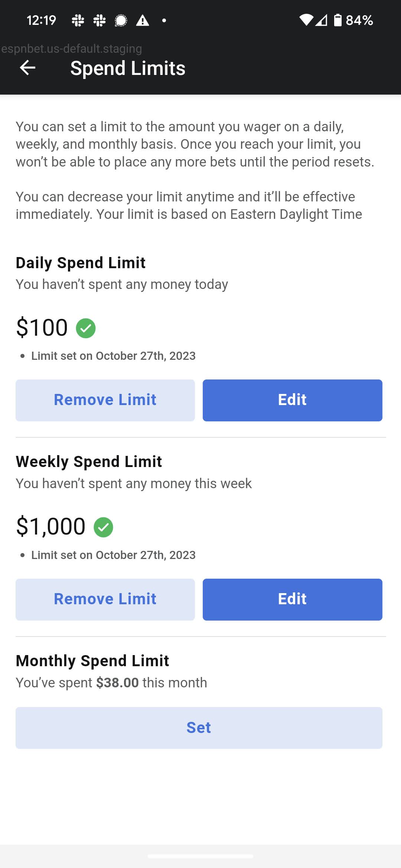Tap the Signal messenger status icon

coord(121,20)
